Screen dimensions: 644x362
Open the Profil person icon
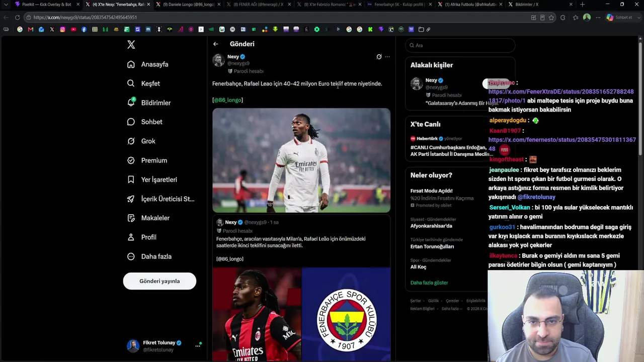pos(131,237)
